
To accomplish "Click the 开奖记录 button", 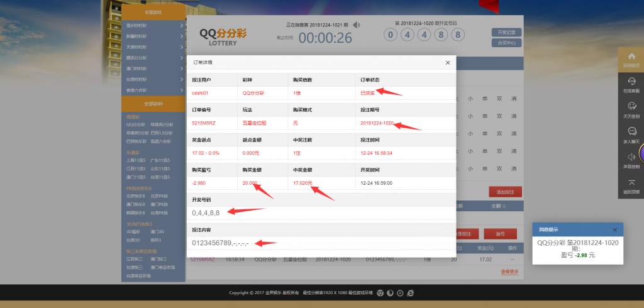I will point(506,32).
